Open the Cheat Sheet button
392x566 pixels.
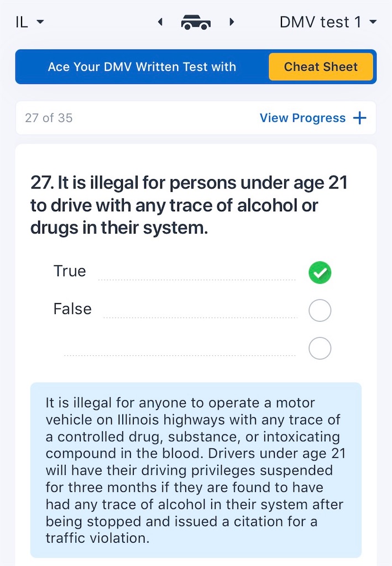click(321, 67)
